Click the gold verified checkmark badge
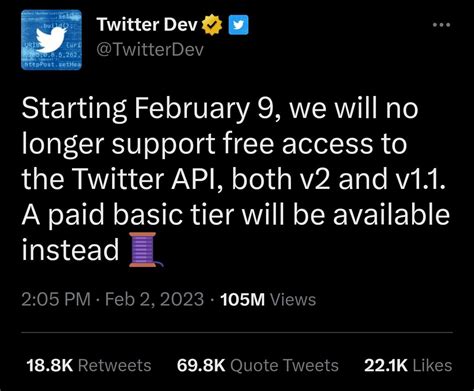The height and width of the screenshot is (391, 474). (213, 25)
